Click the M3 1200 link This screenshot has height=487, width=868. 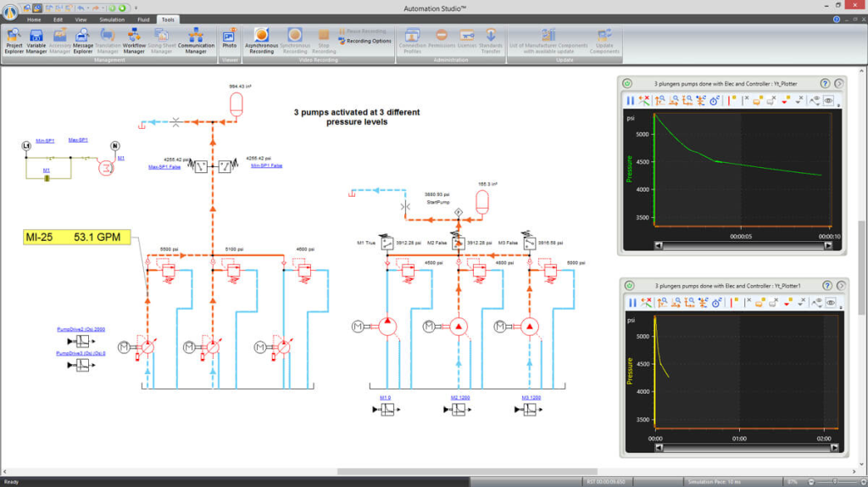[531, 398]
